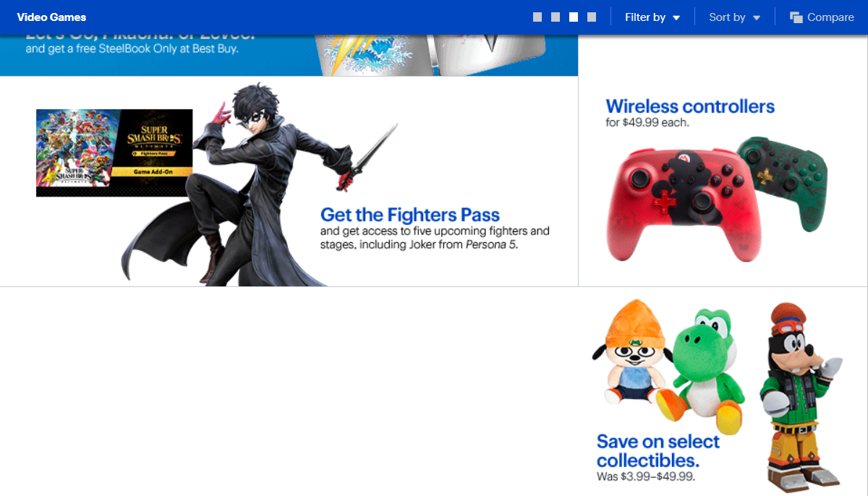Jump to the fourth carousel page indicator

pos(592,17)
